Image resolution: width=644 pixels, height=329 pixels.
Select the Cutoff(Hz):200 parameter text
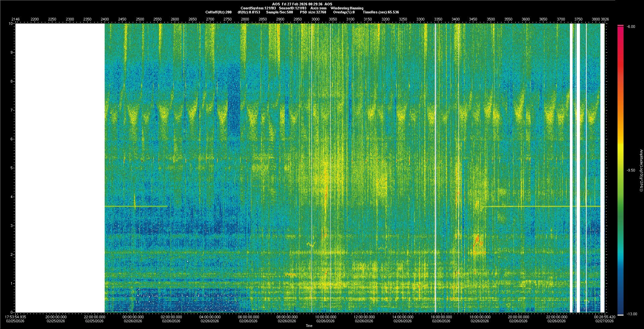click(x=218, y=12)
